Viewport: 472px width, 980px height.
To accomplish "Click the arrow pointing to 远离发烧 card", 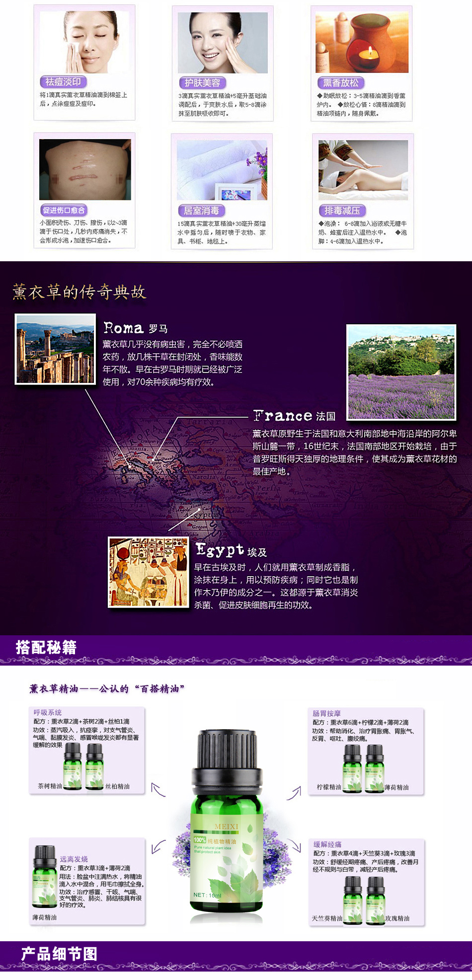I will coord(158,846).
